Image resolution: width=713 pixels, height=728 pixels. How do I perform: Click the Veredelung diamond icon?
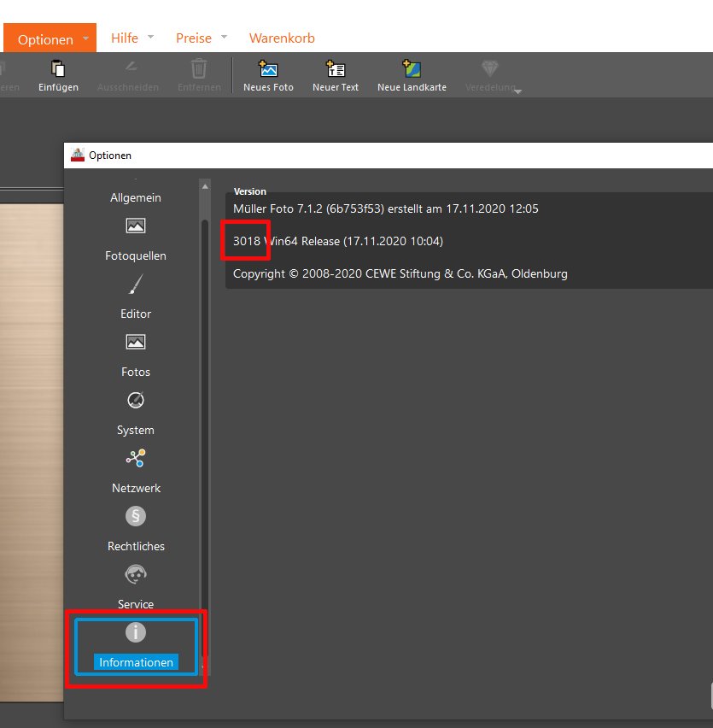pos(490,68)
